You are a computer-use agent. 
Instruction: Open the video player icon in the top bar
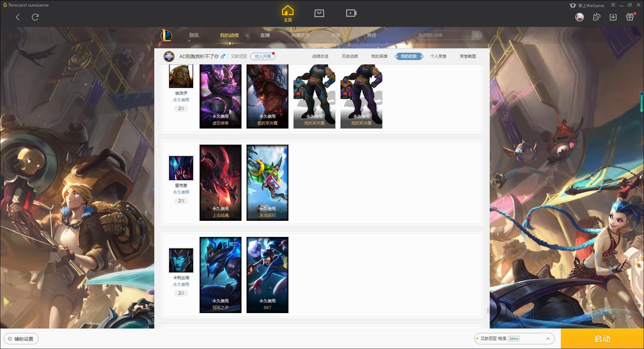(351, 13)
